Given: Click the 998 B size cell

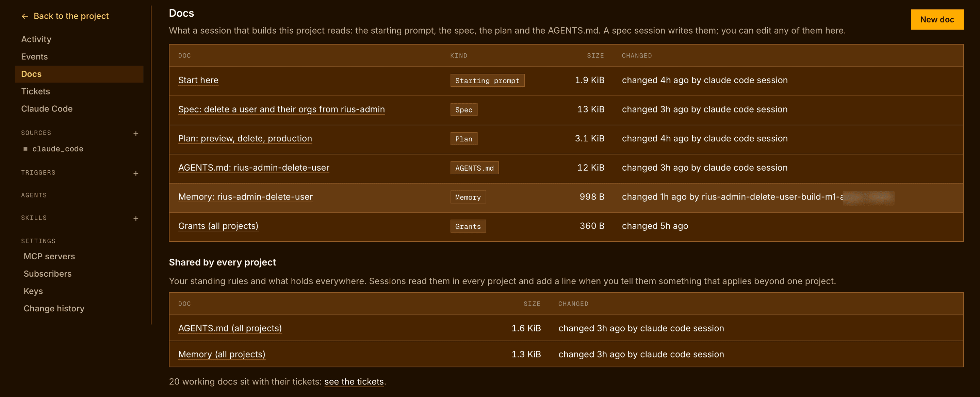Looking at the screenshot, I should pos(592,197).
